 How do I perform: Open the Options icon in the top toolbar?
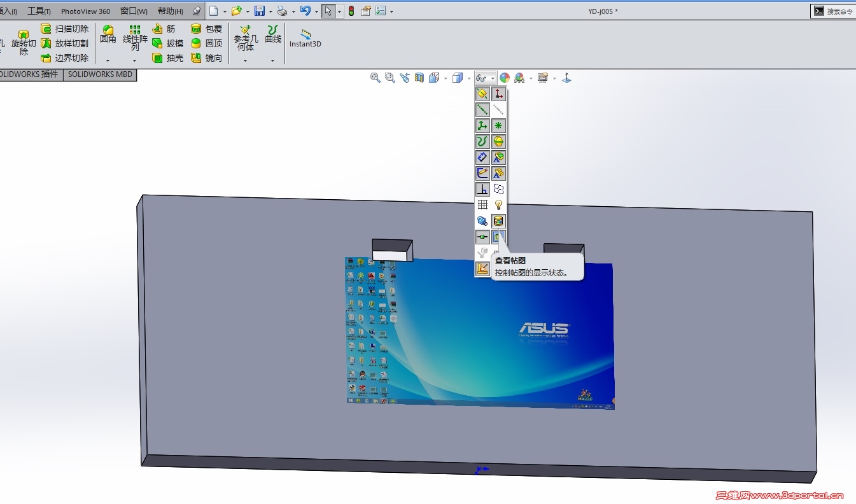point(381,11)
